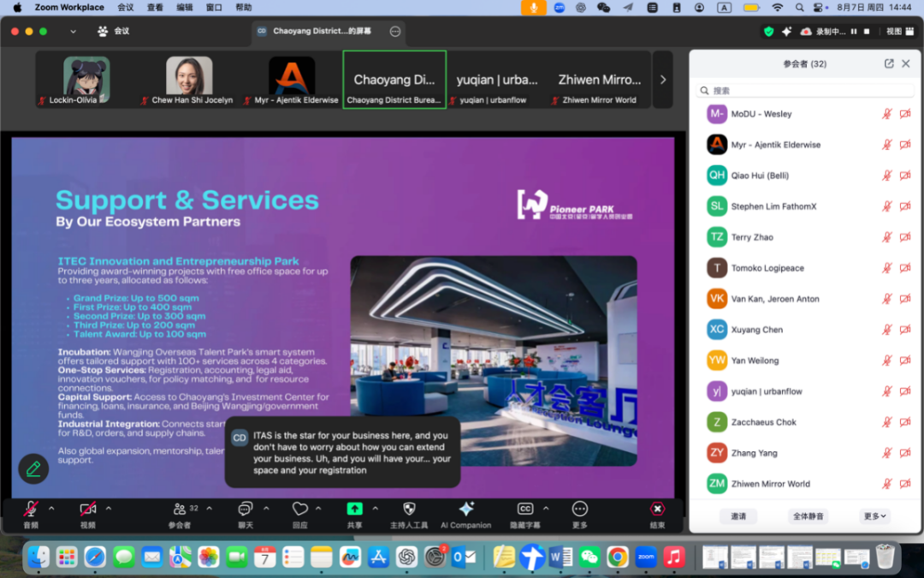Viewport: 924px width, 578px height.
Task: Open the Chat panel icon
Action: coord(246,509)
